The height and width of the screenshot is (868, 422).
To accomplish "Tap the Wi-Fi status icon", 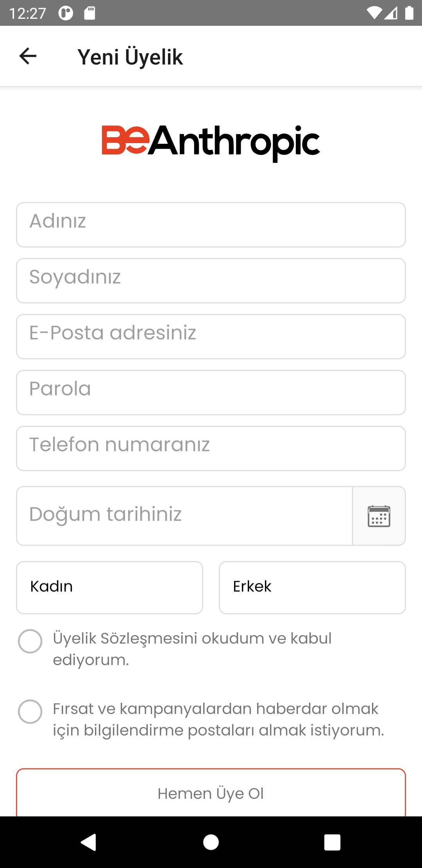I will tap(374, 13).
